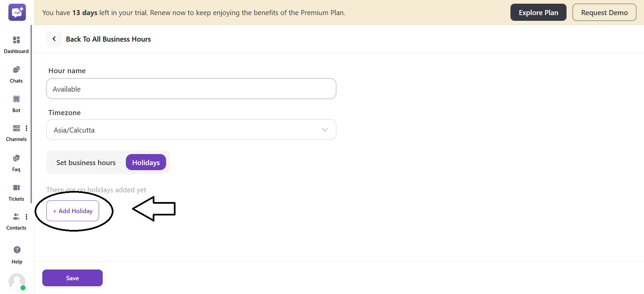Click the Hour name input field
644x294 pixels.
(191, 89)
